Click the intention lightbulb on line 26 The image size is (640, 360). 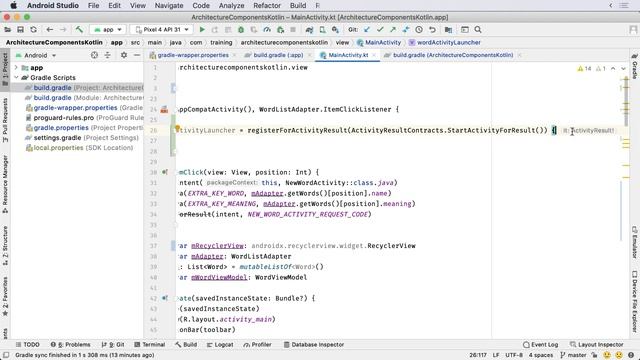(x=178, y=129)
